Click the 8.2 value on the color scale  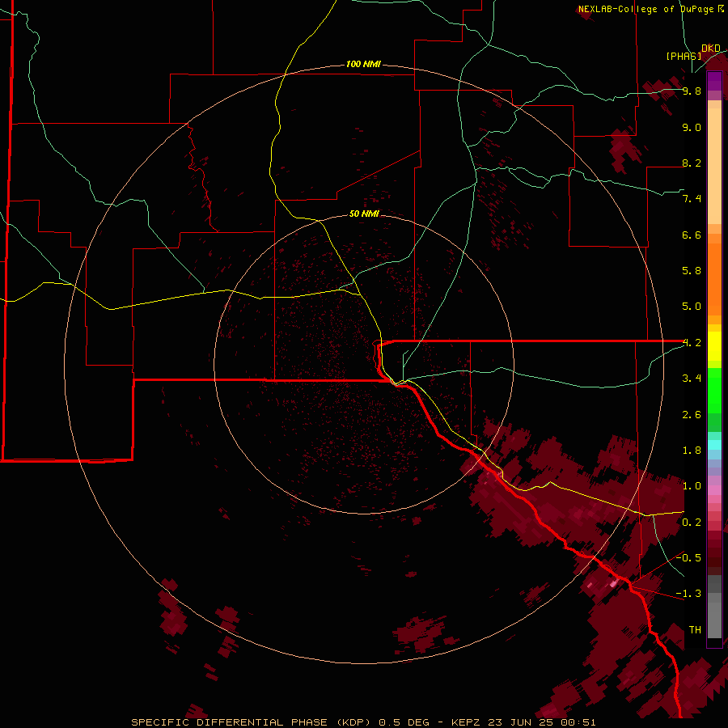click(x=692, y=163)
